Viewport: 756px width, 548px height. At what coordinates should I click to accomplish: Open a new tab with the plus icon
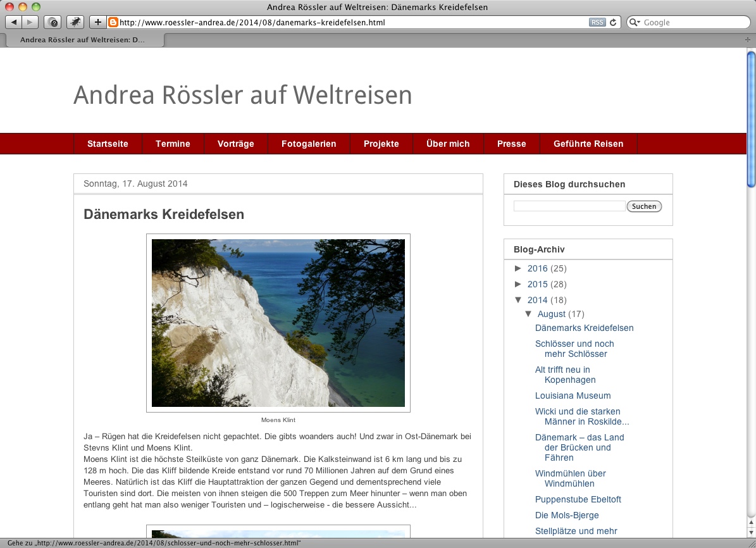(x=97, y=22)
